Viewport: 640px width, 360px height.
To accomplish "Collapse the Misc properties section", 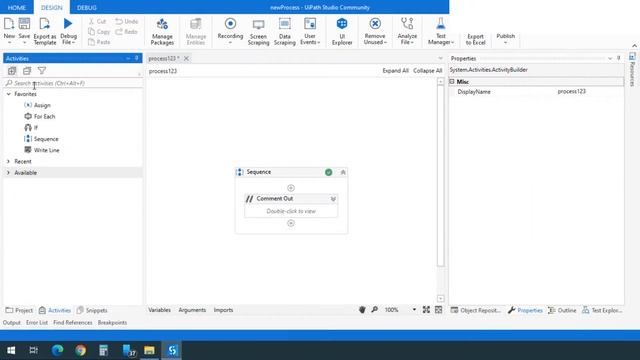I will tap(452, 82).
